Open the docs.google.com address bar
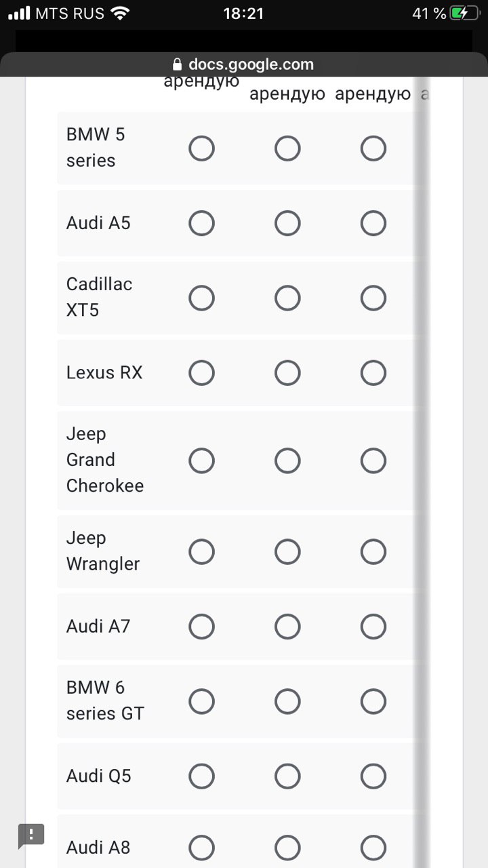Screen dimensions: 488x868 click(x=244, y=65)
